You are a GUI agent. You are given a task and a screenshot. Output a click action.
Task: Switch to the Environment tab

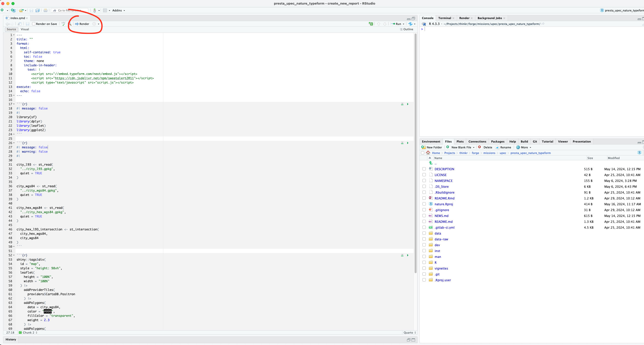(431, 142)
